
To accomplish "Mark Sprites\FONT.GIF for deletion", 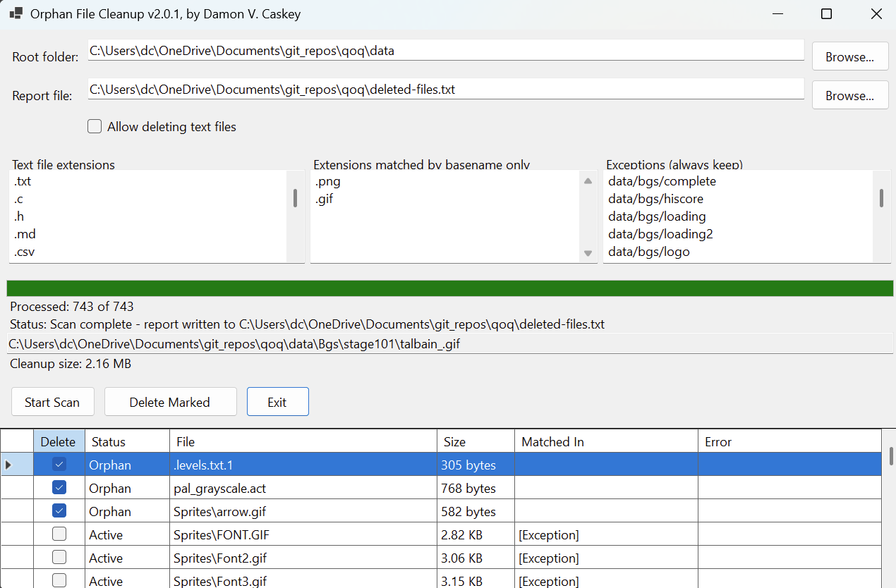I will point(59,534).
